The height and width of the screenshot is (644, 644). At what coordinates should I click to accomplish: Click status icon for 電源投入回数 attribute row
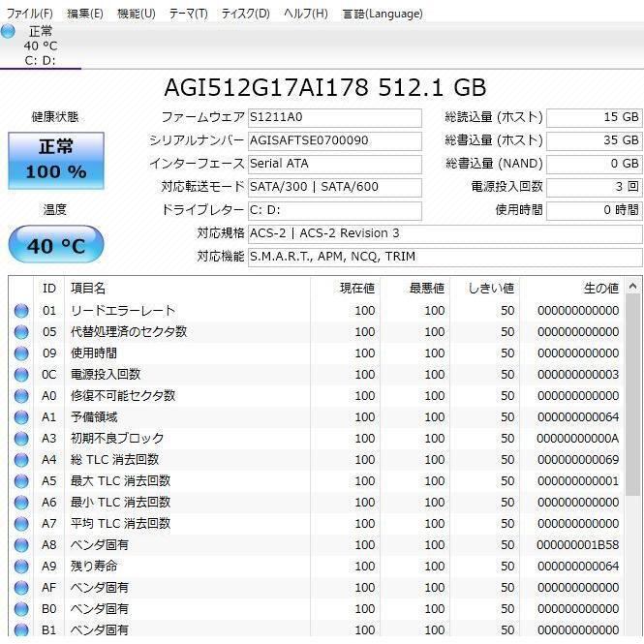(21, 375)
